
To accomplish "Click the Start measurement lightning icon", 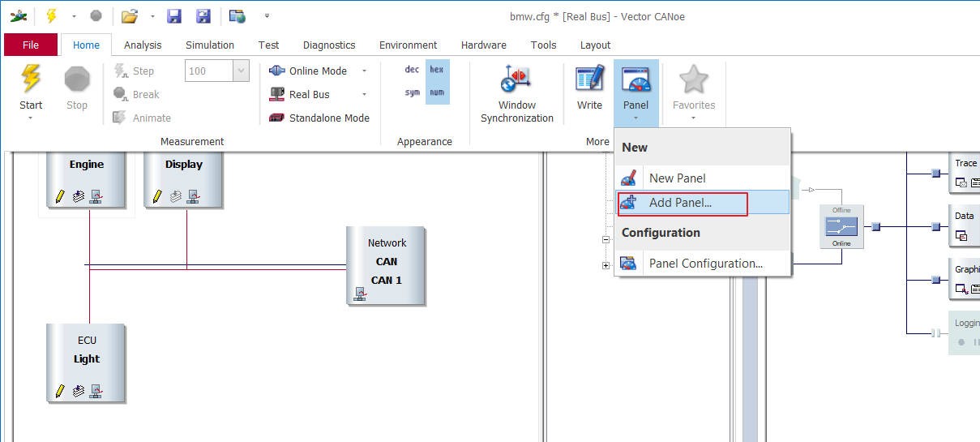I will coord(31,79).
